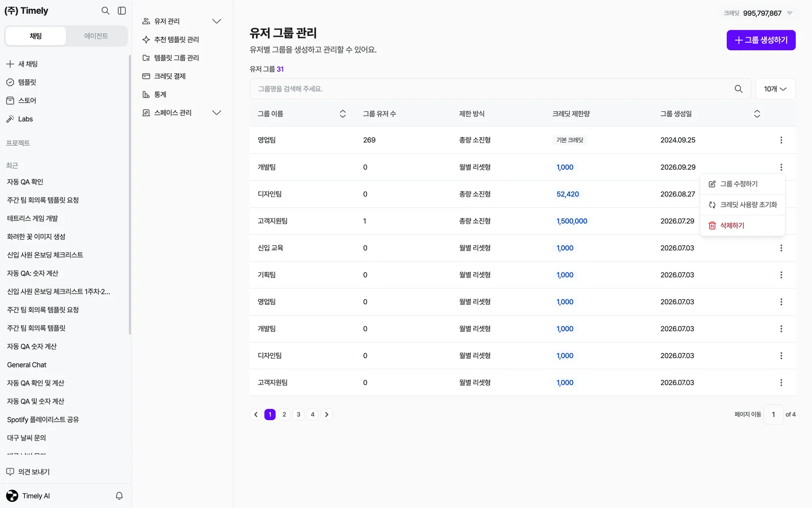Screen dimensions: 812x508
Task: Go to previous page arrow
Action: pyautogui.click(x=256, y=415)
